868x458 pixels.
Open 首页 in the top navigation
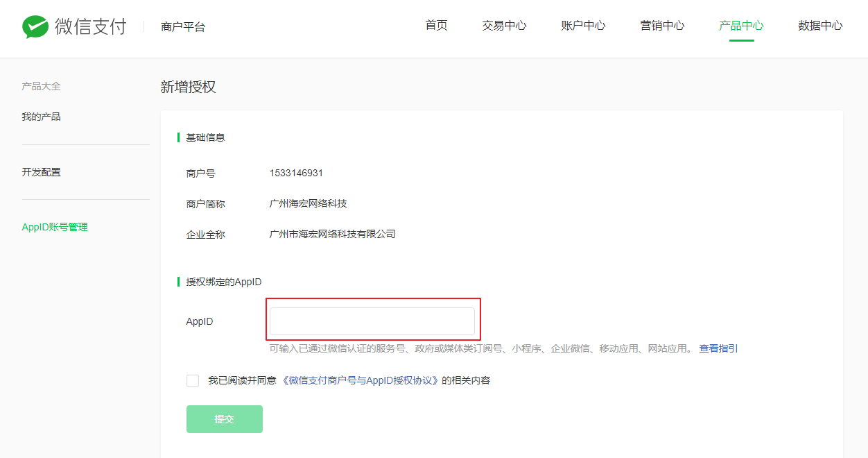pyautogui.click(x=437, y=26)
